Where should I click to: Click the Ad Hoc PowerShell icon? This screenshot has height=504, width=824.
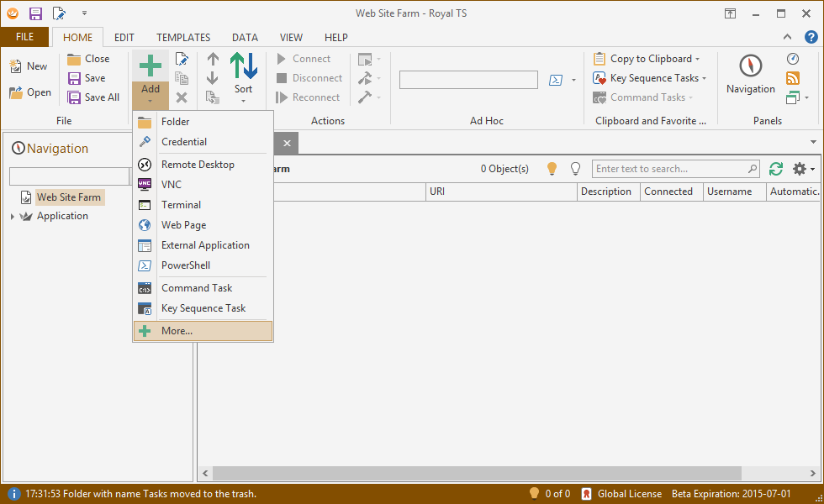pyautogui.click(x=556, y=80)
